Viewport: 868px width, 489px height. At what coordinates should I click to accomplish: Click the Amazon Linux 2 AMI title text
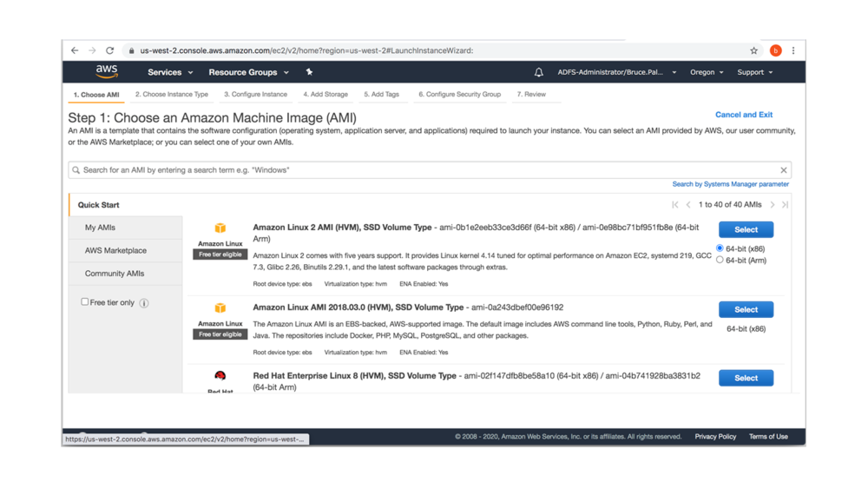(342, 227)
